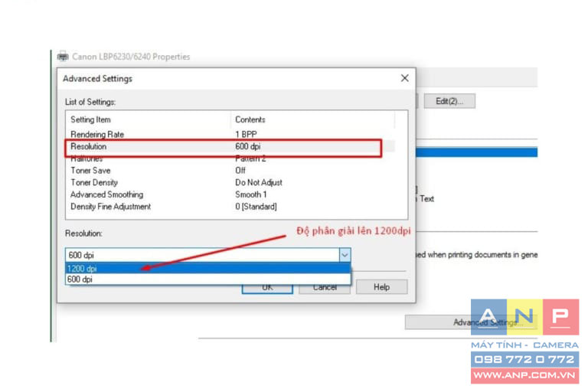Select the Advanced Smoothing setting row

pos(230,194)
